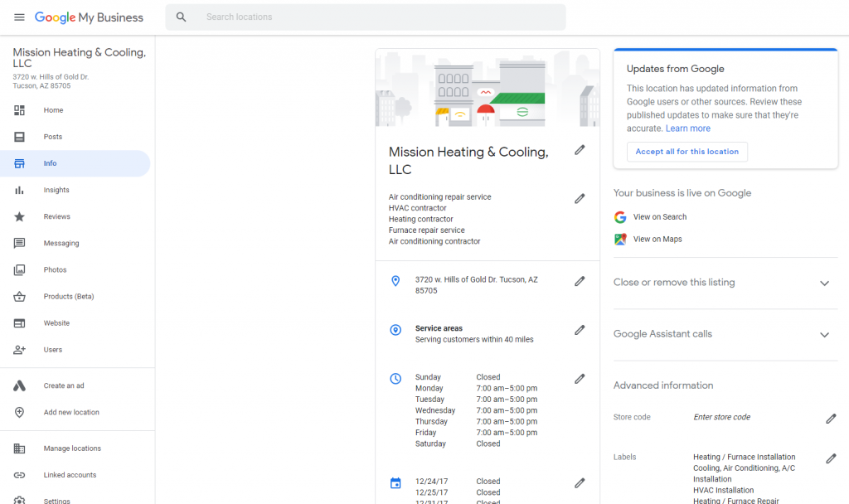This screenshot has height=504, width=849.
Task: Select Products (Beta) in sidebar
Action: click(68, 297)
